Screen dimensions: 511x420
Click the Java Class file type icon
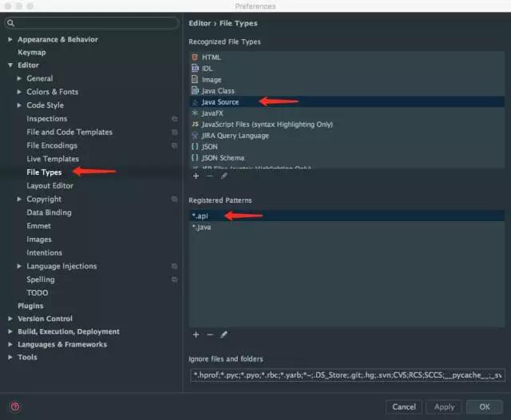195,90
